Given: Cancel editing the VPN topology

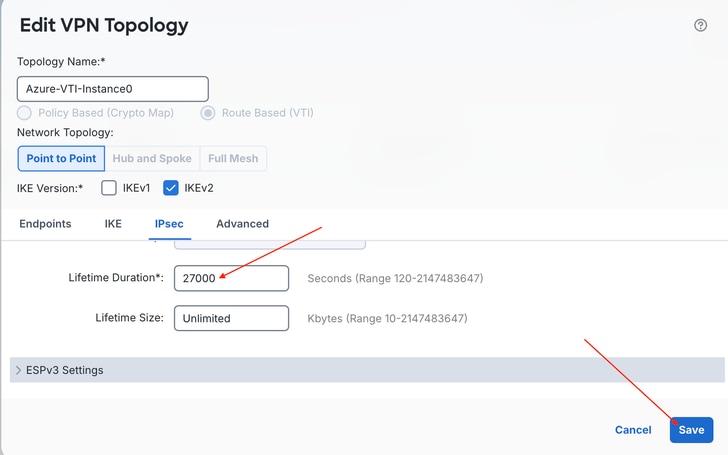Looking at the screenshot, I should click(x=633, y=430).
